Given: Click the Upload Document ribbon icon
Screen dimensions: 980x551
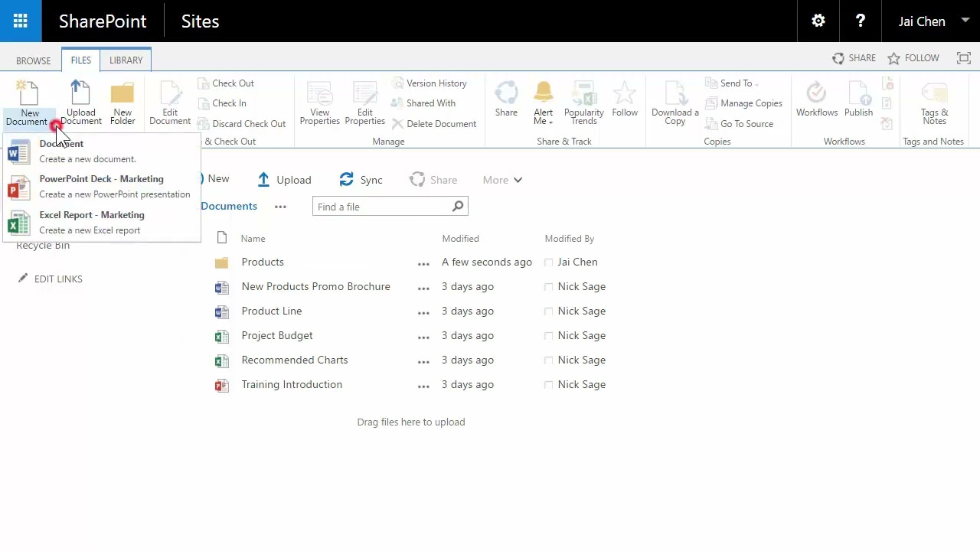Looking at the screenshot, I should (80, 93).
